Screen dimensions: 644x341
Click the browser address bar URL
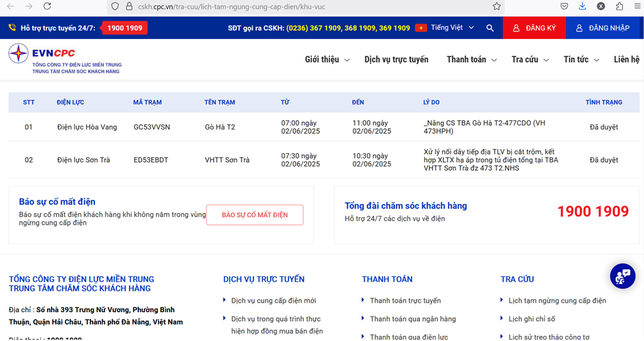(231, 6)
